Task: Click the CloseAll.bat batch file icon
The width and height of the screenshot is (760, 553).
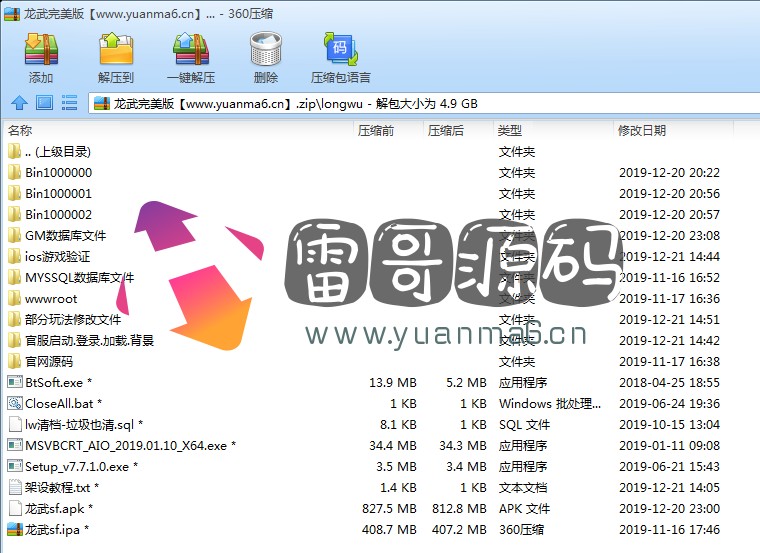Action: pos(15,403)
